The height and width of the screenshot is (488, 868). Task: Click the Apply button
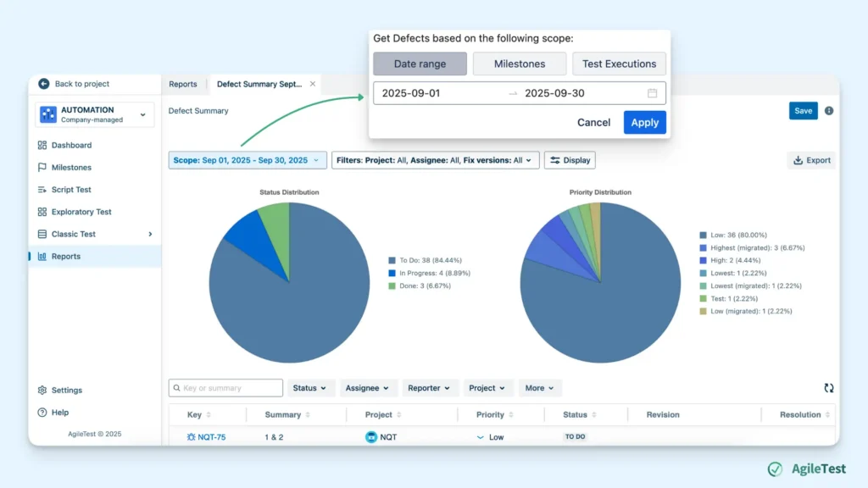tap(644, 122)
